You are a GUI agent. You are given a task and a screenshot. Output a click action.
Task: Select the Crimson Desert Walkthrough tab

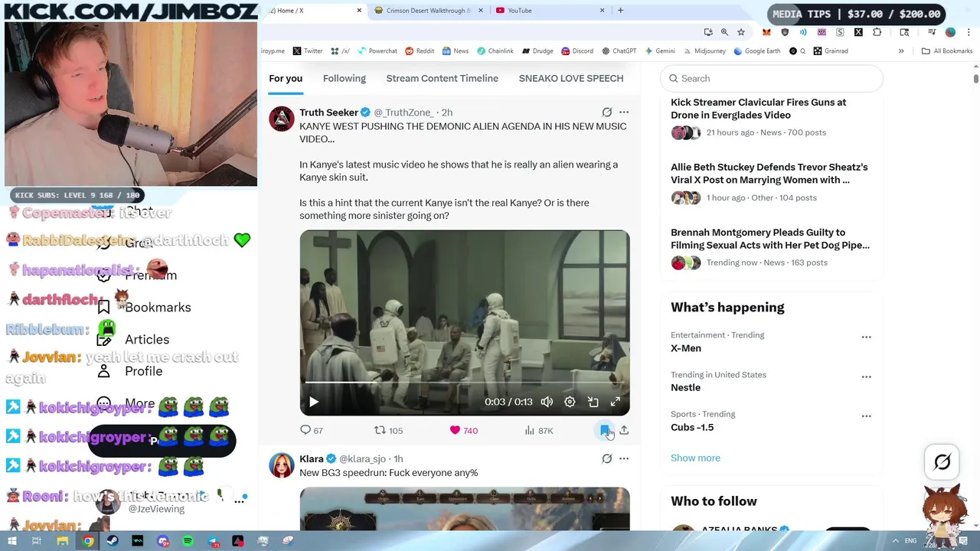coord(427,11)
